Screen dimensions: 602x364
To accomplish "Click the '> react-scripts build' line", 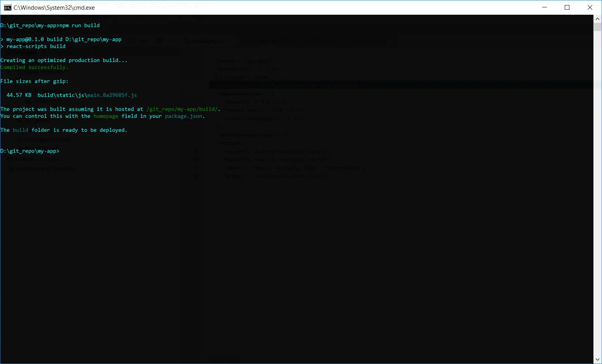I will (x=33, y=47).
